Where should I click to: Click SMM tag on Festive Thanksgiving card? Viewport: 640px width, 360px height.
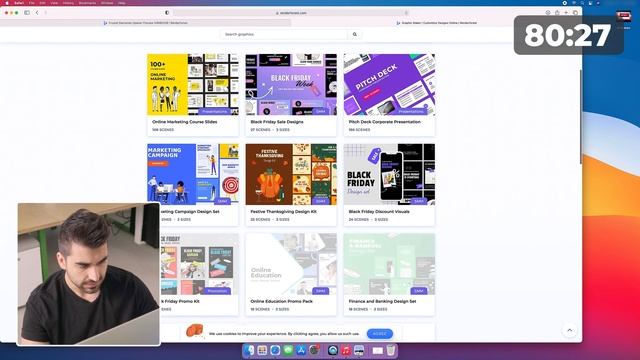tap(320, 201)
